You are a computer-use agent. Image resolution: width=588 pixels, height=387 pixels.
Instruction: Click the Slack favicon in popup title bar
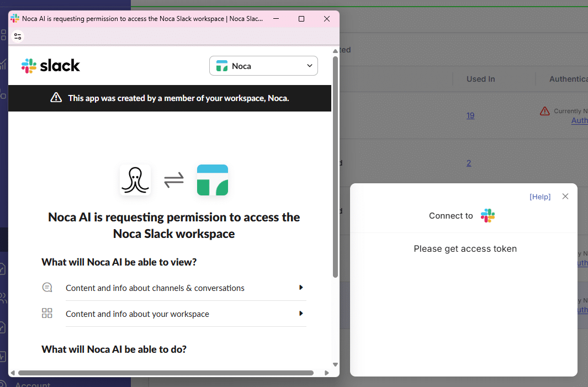pyautogui.click(x=15, y=18)
